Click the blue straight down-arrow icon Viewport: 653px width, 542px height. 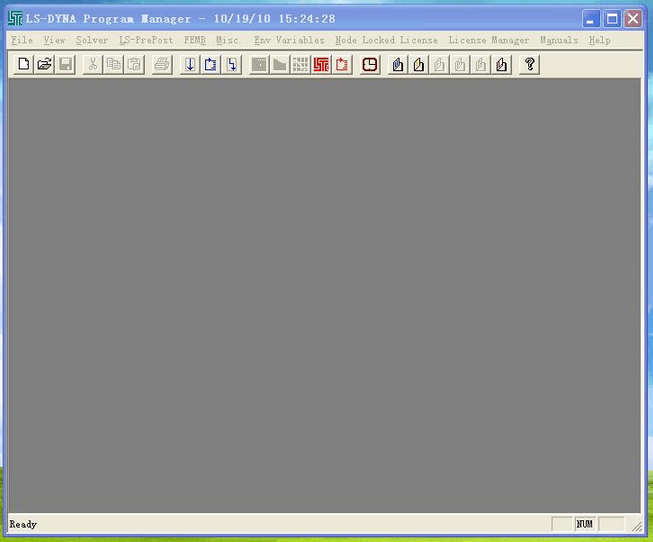[190, 64]
